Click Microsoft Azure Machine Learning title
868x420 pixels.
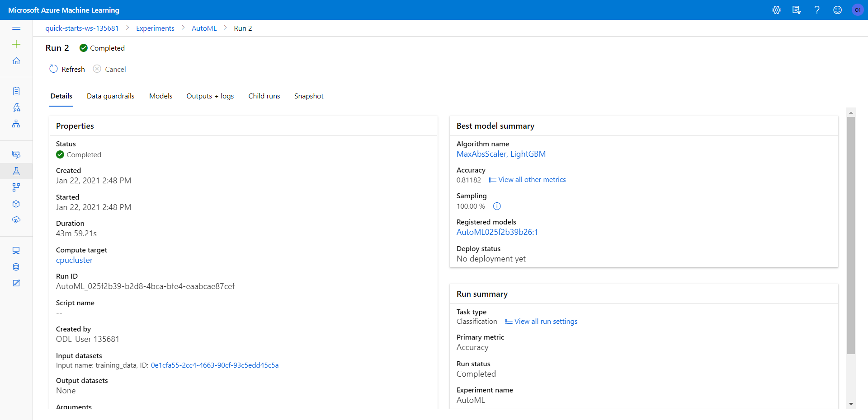[64, 10]
